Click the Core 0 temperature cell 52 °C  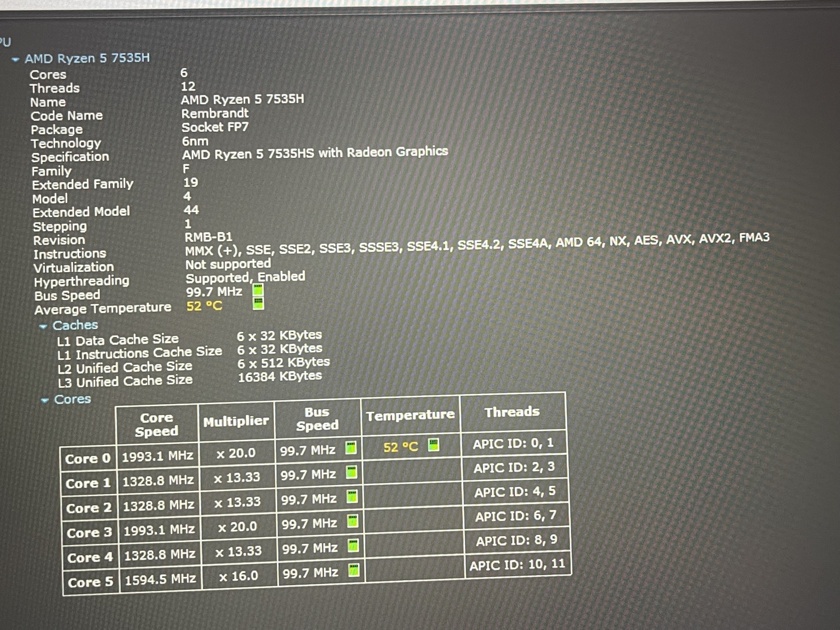(411, 446)
